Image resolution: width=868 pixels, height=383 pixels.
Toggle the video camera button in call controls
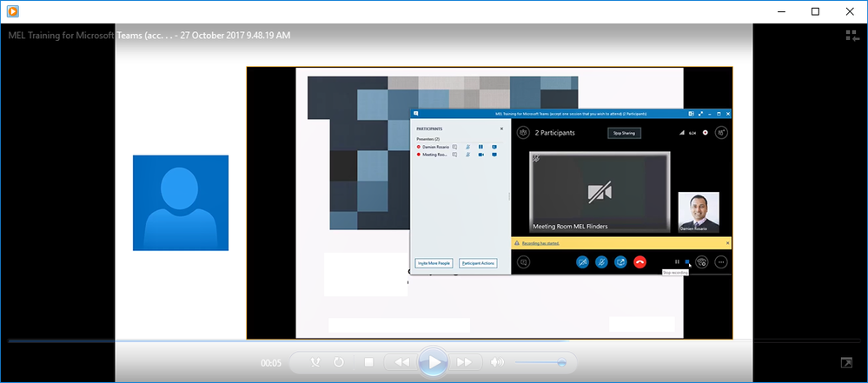pos(582,261)
